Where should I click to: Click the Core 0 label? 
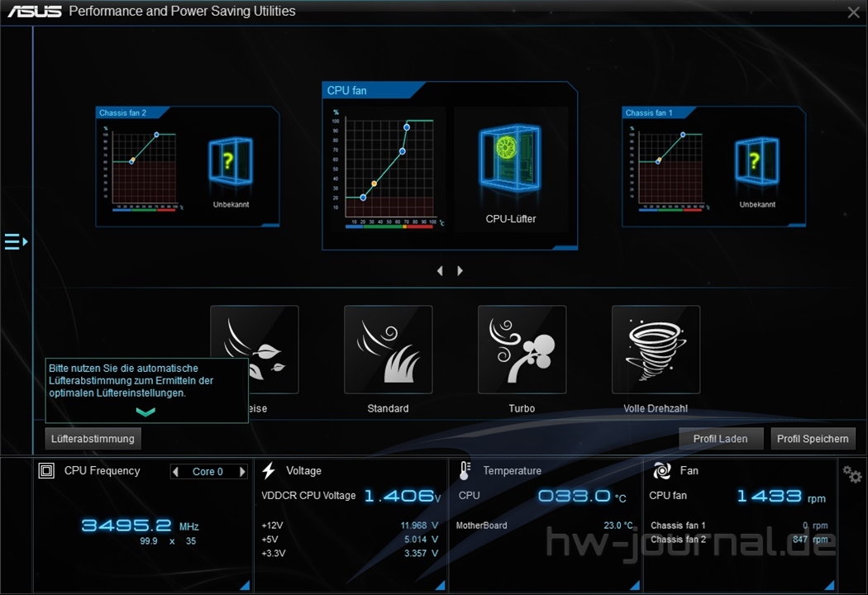[x=207, y=472]
